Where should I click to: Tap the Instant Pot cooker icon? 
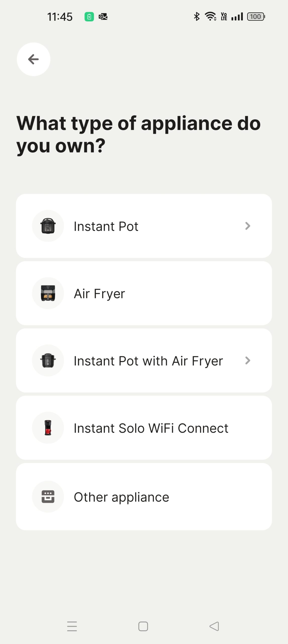[48, 226]
